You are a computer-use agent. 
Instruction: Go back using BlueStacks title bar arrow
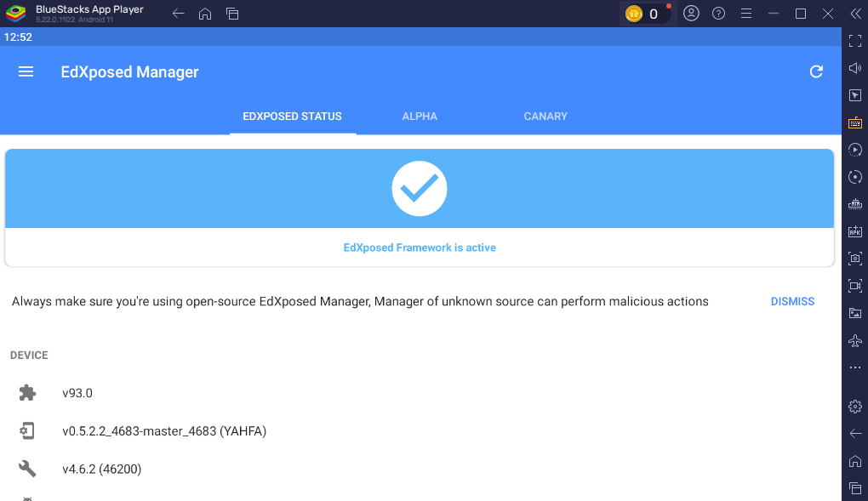point(178,14)
